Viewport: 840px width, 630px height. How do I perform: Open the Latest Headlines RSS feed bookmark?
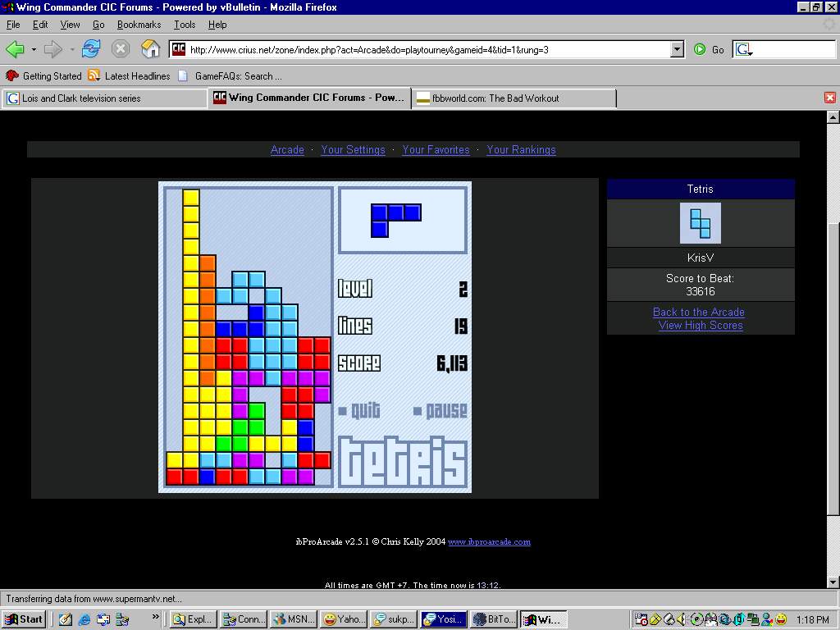pyautogui.click(x=129, y=76)
